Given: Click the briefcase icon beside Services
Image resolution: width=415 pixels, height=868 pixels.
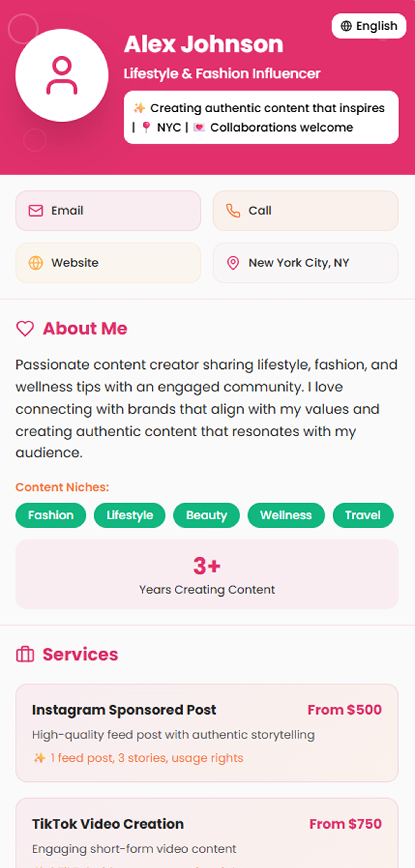Looking at the screenshot, I should (25, 654).
